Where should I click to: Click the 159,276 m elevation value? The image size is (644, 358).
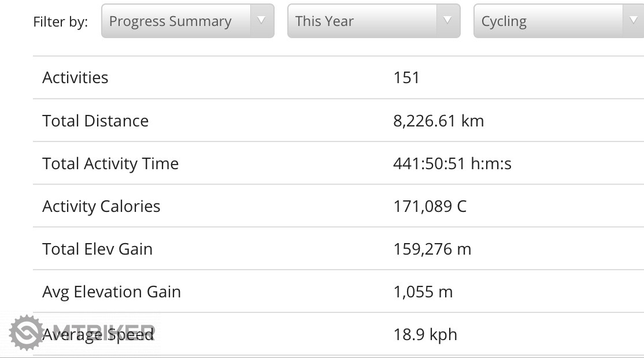point(432,249)
